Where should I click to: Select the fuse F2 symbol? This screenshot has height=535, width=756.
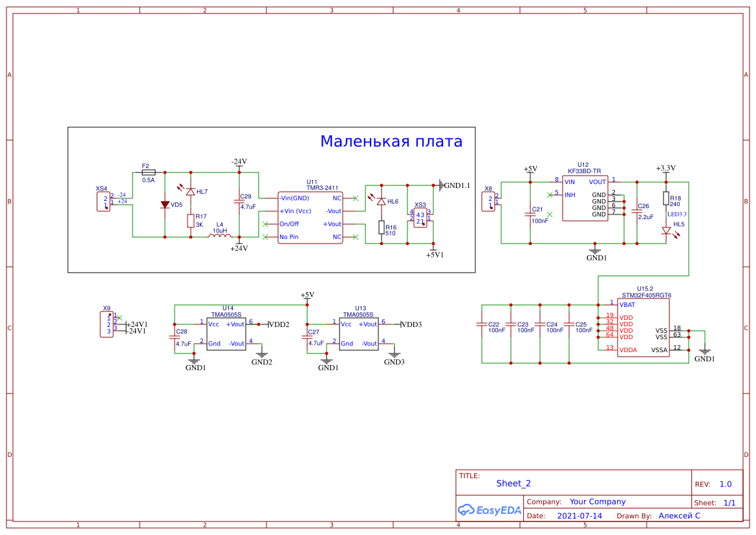coord(149,173)
